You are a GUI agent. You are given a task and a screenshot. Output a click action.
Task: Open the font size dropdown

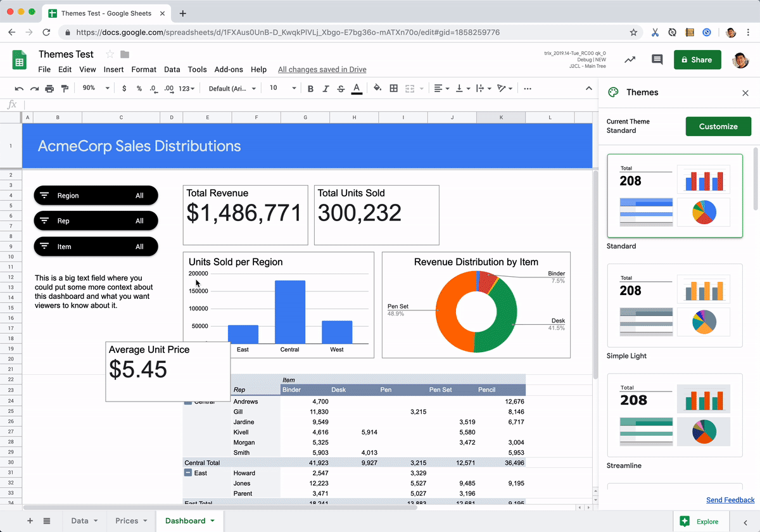(x=283, y=88)
